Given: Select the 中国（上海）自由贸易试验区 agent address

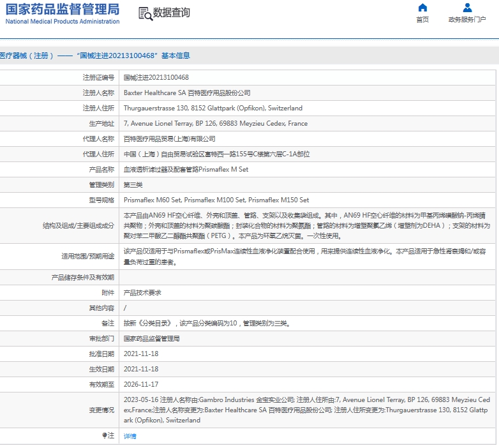Looking at the screenshot, I should coord(216,154).
